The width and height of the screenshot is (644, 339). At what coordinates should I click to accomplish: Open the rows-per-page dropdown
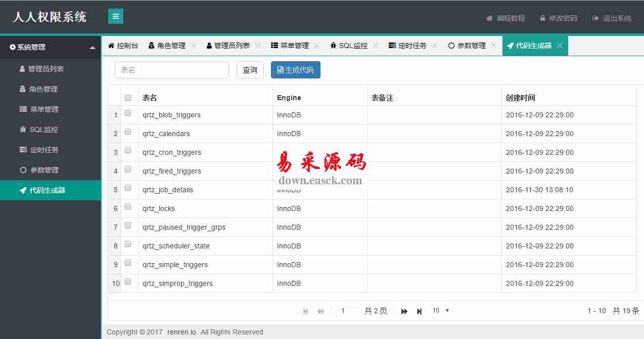click(440, 311)
